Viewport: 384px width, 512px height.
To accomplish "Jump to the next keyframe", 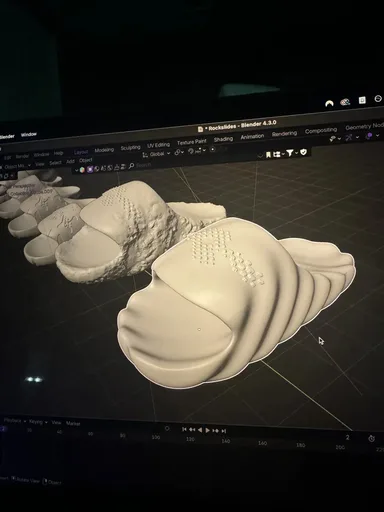I will (215, 431).
